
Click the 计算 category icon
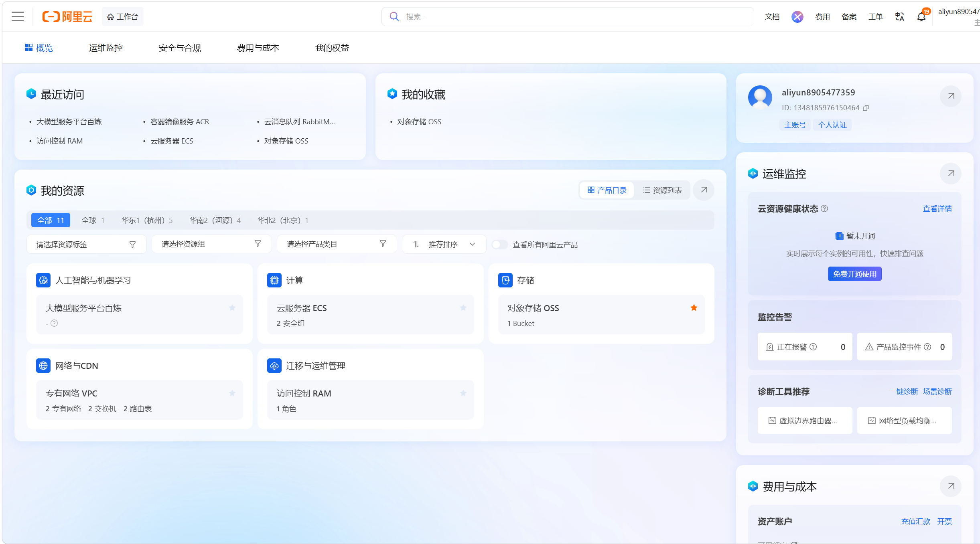[274, 280]
